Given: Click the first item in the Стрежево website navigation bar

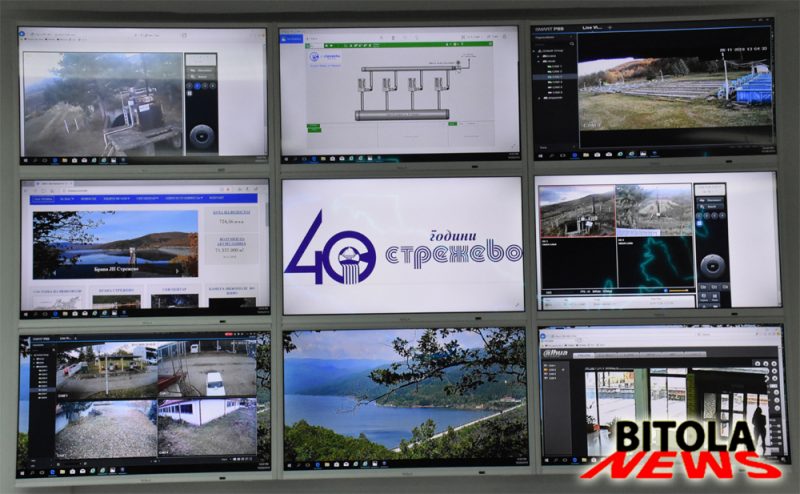Looking at the screenshot, I should (x=44, y=200).
